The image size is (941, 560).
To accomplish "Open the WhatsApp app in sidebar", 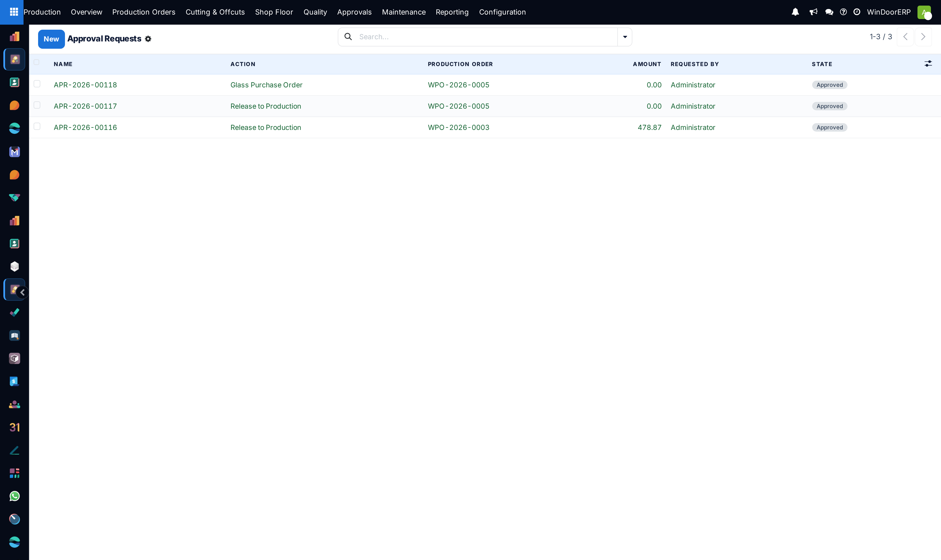I will 14,496.
